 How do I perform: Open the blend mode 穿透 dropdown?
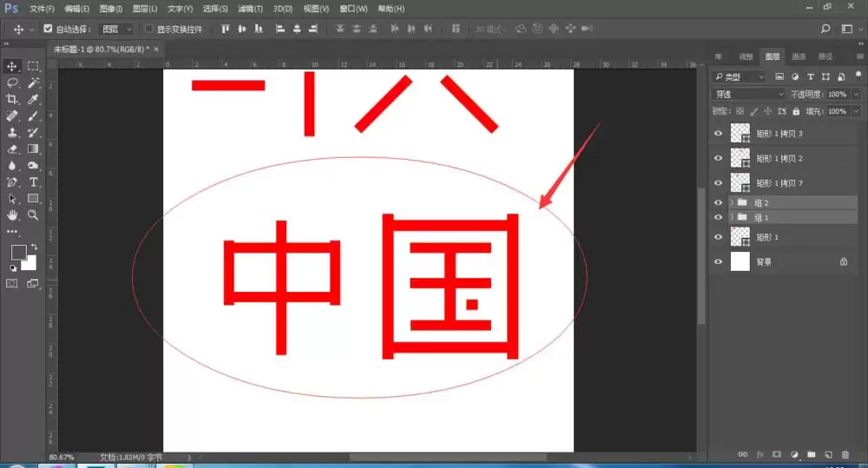click(749, 94)
